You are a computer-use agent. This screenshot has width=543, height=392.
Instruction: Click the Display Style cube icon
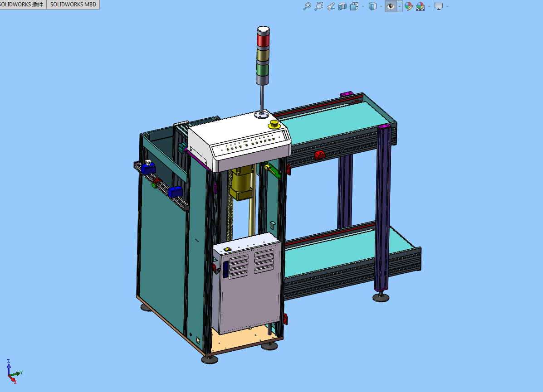(372, 6)
